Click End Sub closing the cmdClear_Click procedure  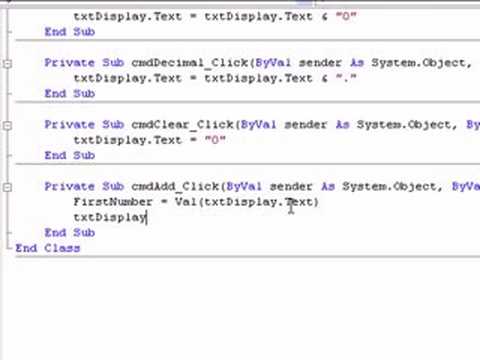point(70,155)
